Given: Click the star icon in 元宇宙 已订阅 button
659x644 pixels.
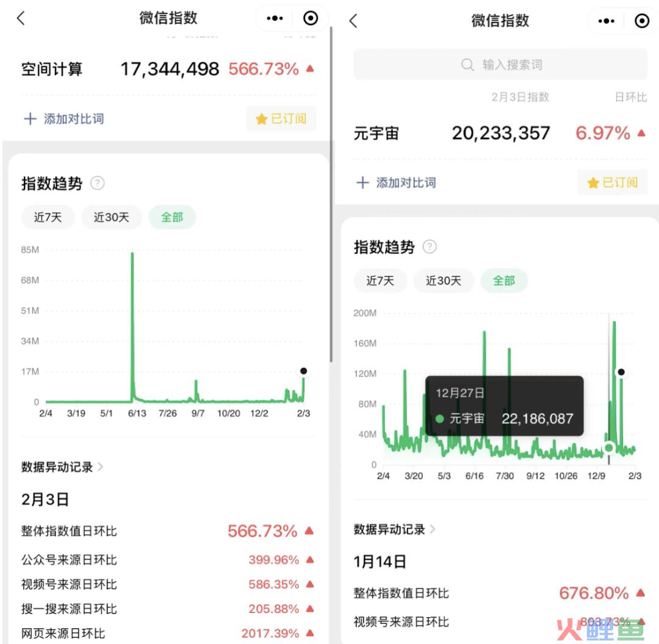Looking at the screenshot, I should [x=593, y=183].
